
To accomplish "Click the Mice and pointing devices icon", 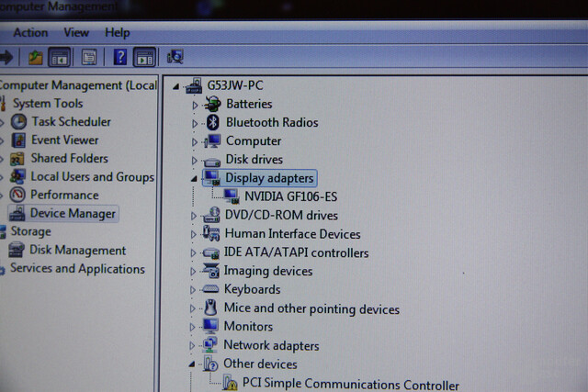I will 210,308.
